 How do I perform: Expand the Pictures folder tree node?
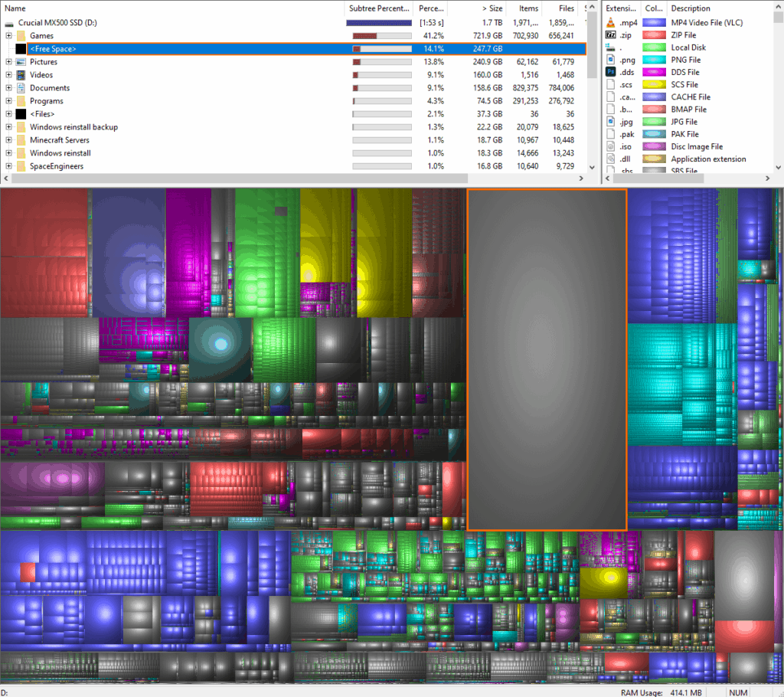8,61
